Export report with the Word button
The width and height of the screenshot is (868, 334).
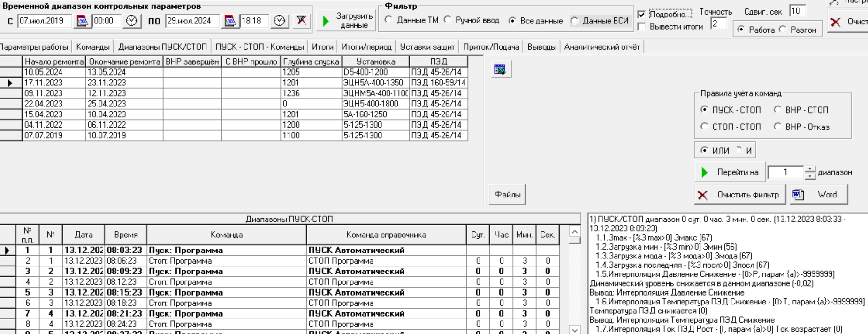(819, 195)
